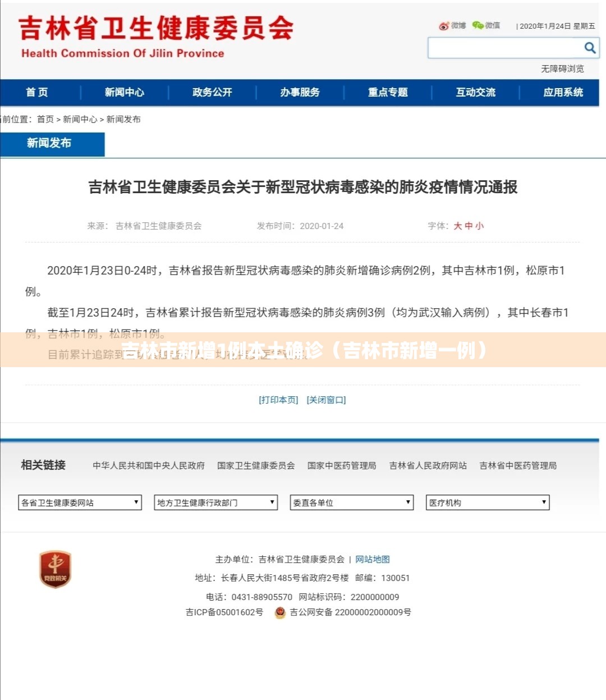The width and height of the screenshot is (606, 700).
Task: Click the red government agency emblem
Action: coord(55,569)
